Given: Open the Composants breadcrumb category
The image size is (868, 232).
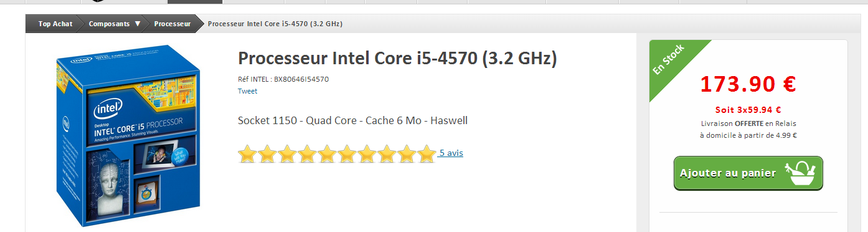Looking at the screenshot, I should [x=109, y=24].
